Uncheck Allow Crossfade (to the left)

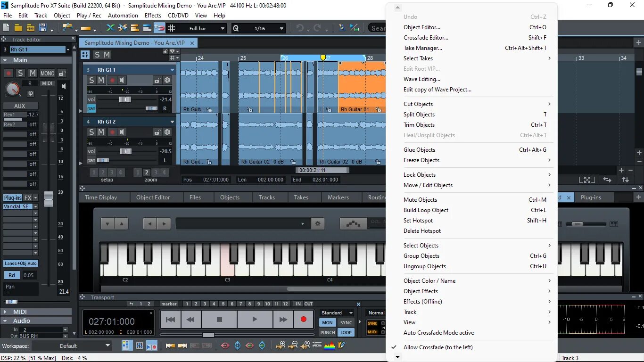[438, 347]
